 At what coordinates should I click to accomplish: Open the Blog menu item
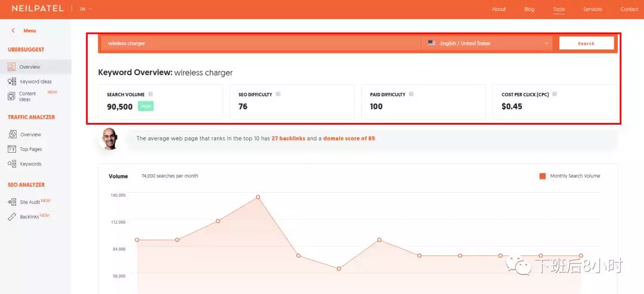click(529, 9)
